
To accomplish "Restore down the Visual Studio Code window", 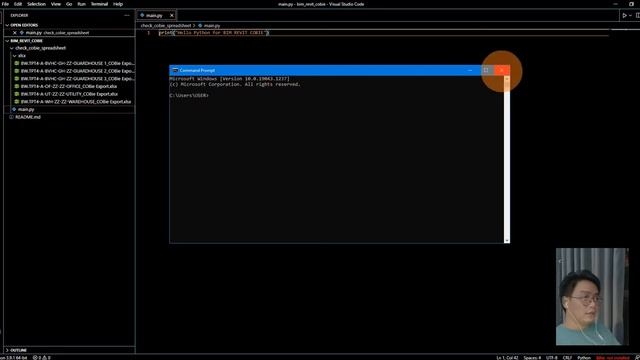I will (631, 4).
